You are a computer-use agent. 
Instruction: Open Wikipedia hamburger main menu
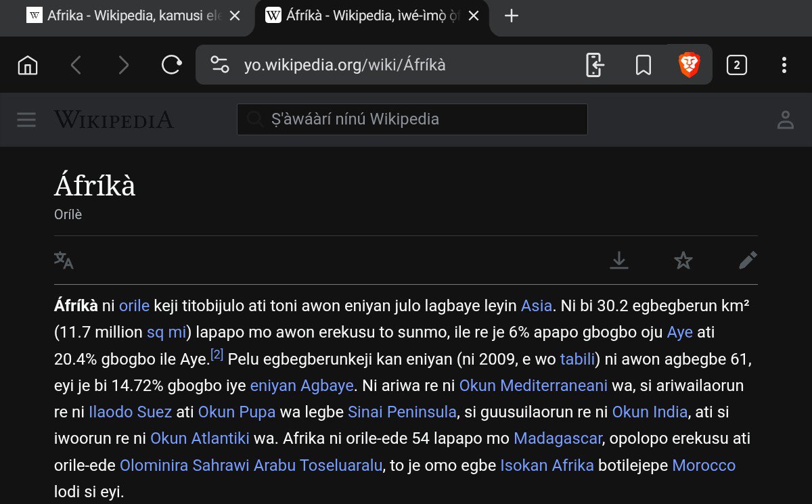coord(26,120)
